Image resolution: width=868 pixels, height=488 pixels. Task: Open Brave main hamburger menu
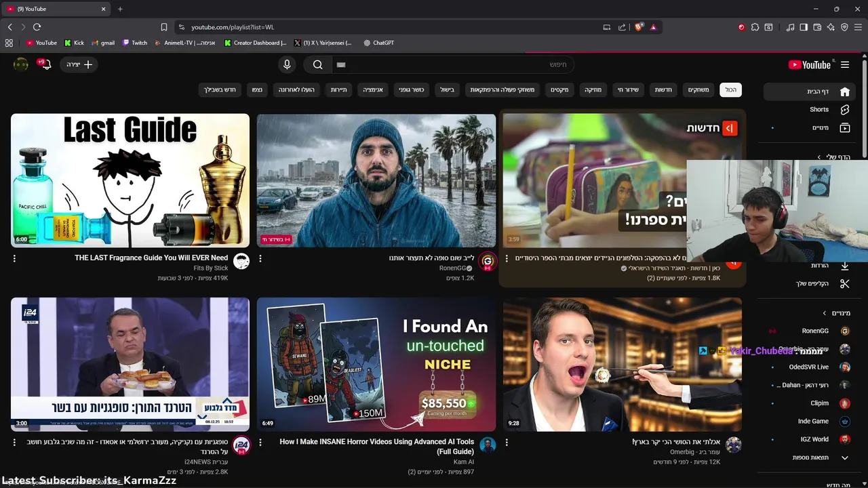pos(858,27)
